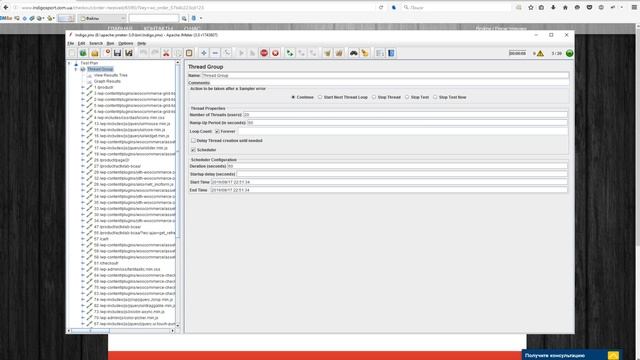Click the green Start test icon

tap(241, 53)
